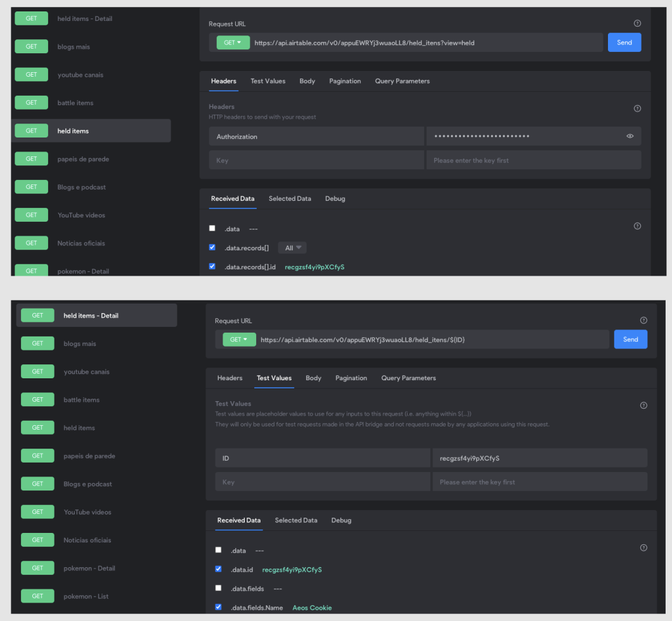Viewport: 672px width, 621px height.
Task: Open the Pagination tab in the lower panel
Action: (351, 378)
